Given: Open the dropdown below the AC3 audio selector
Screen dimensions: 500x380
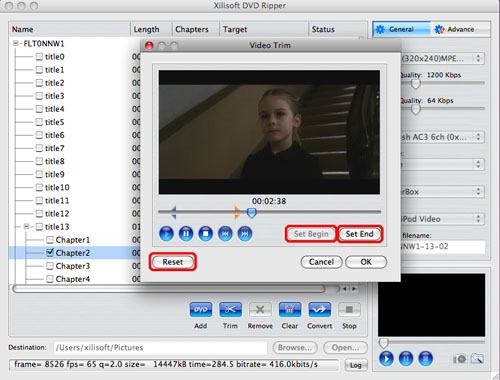Looking at the screenshot, I should [x=442, y=164].
